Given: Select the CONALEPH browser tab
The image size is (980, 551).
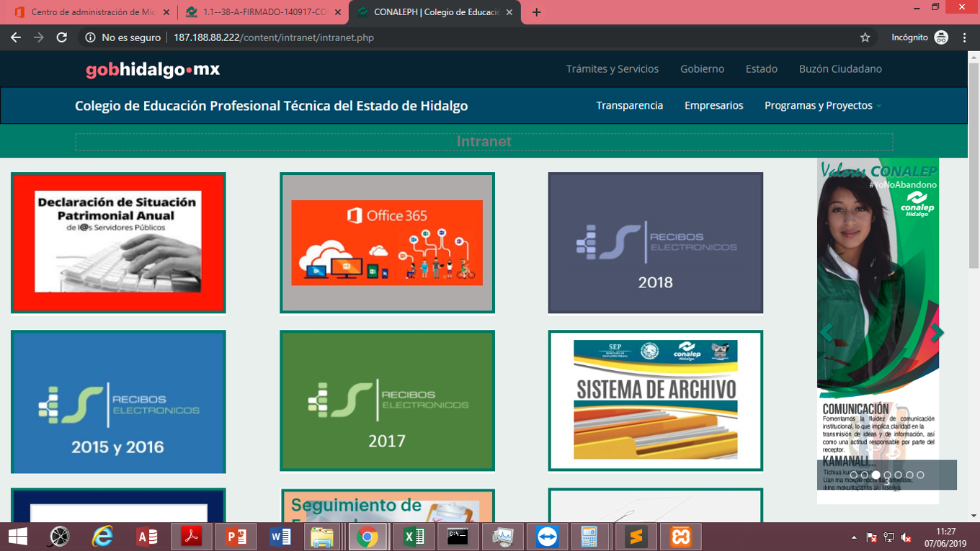Looking at the screenshot, I should click(x=435, y=12).
